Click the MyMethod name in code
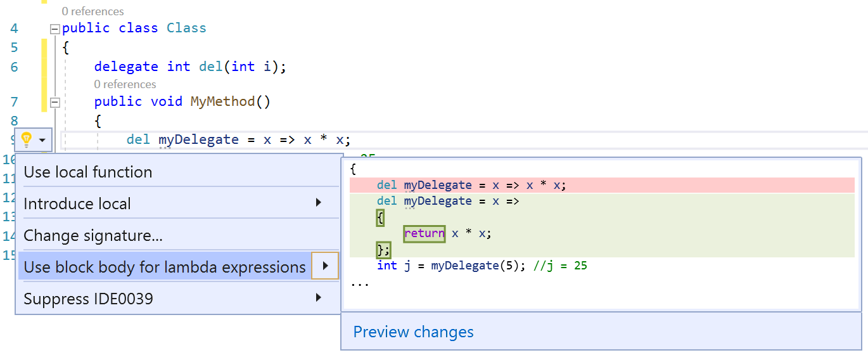This screenshot has width=868, height=355. (x=222, y=101)
